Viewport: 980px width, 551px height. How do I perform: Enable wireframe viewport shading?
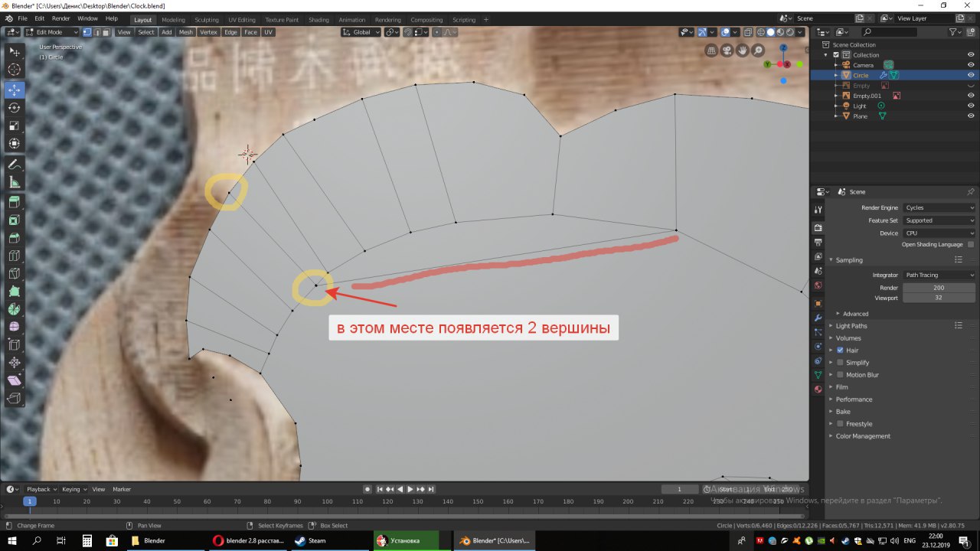coord(761,32)
